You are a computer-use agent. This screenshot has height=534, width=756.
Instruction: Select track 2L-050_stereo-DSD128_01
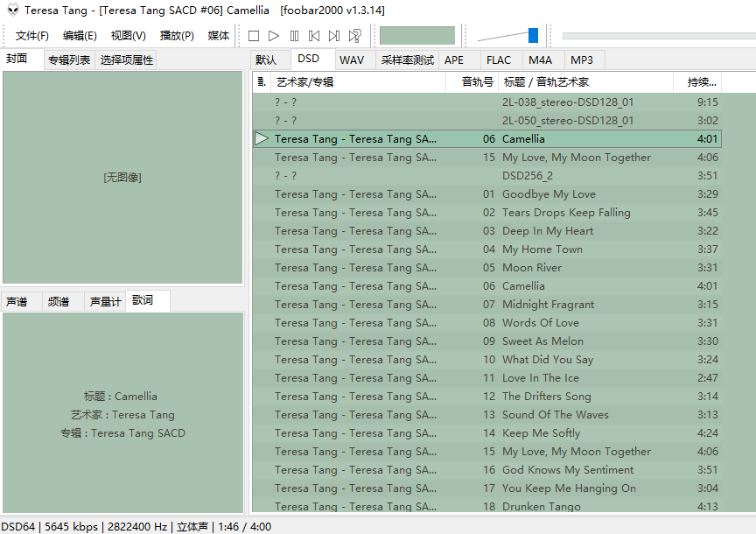487,121
